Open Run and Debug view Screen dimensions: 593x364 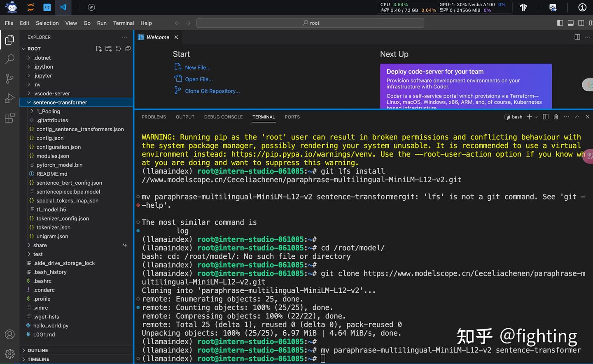pos(9,98)
